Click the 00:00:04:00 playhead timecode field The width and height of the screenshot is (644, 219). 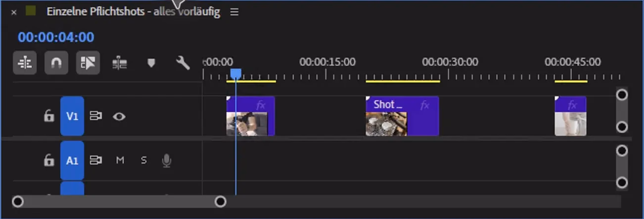tap(56, 37)
